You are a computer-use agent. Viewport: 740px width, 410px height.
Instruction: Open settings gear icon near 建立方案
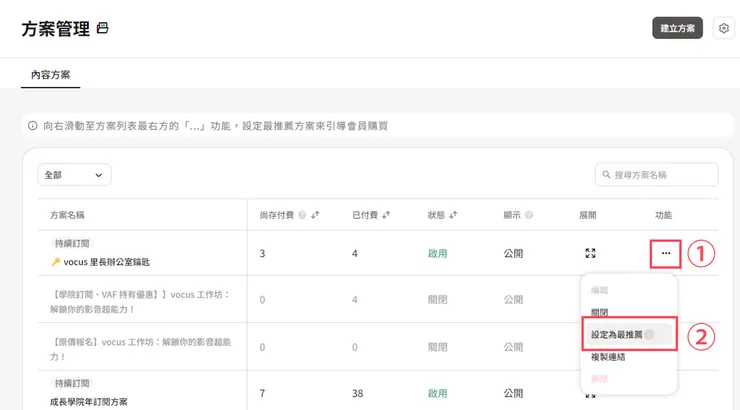[x=723, y=28]
